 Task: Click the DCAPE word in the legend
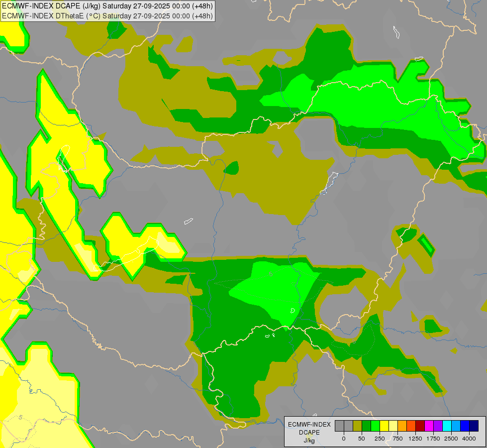309,433
